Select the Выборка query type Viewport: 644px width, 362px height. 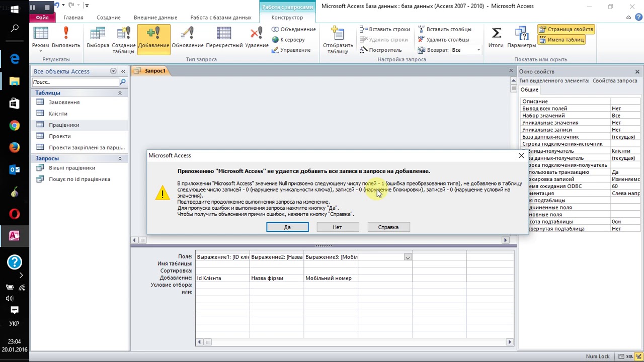[x=98, y=38]
